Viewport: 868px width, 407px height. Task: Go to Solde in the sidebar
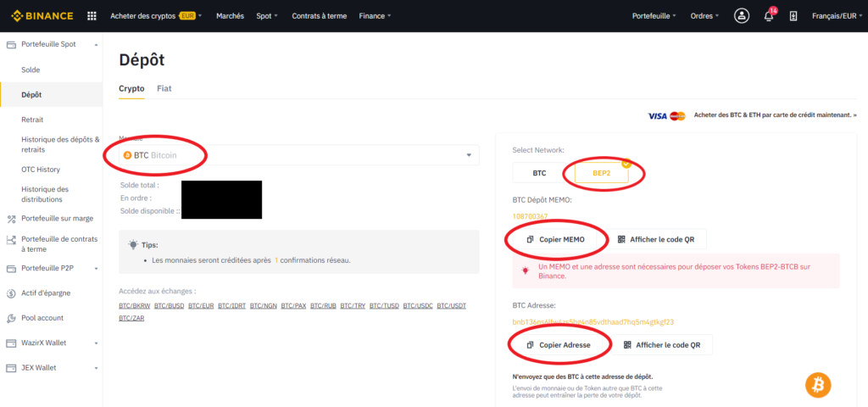[x=31, y=70]
